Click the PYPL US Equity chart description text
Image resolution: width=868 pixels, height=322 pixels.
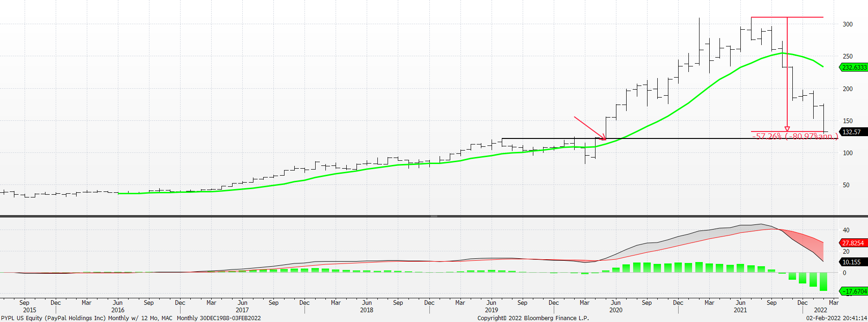point(131,318)
